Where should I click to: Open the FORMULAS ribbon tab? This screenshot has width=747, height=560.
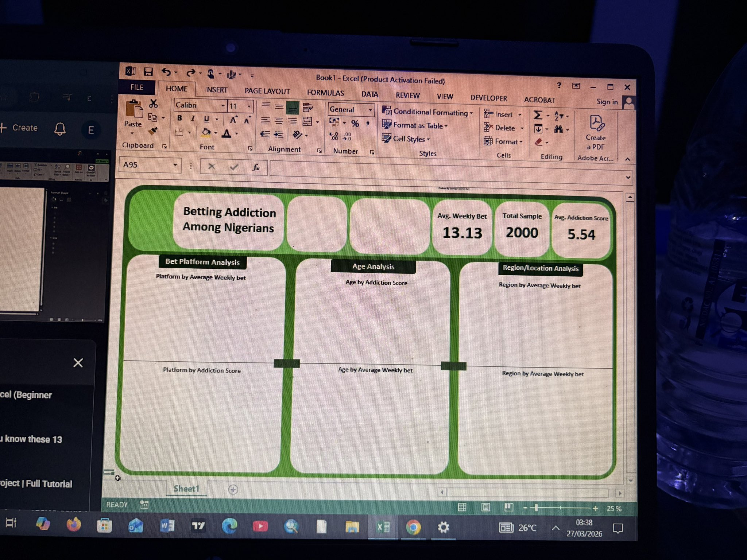[325, 93]
